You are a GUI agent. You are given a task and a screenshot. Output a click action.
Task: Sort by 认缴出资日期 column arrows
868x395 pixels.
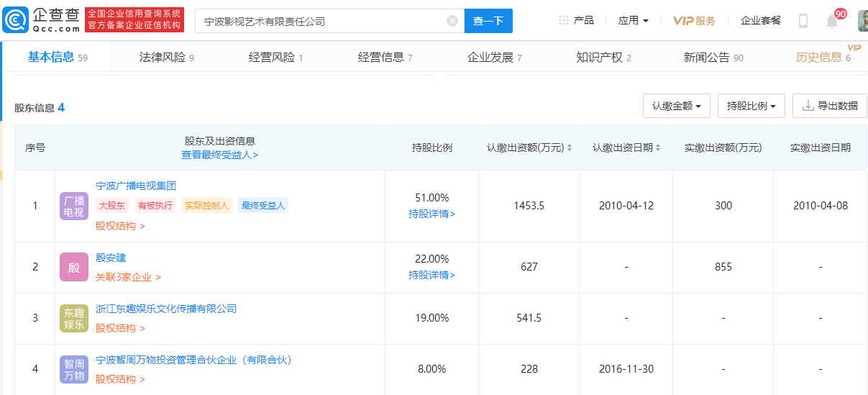[659, 147]
